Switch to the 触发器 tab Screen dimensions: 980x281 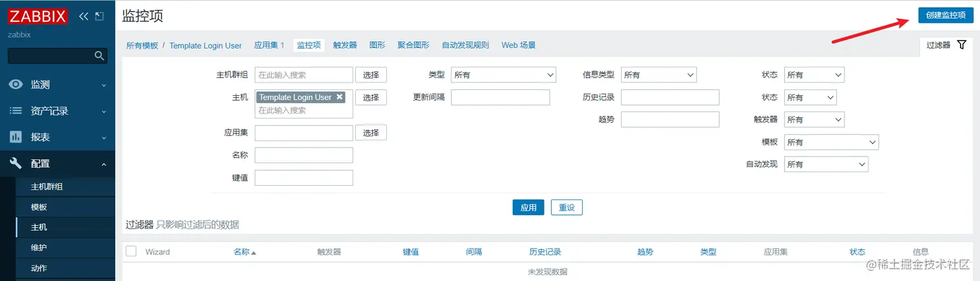tap(345, 45)
